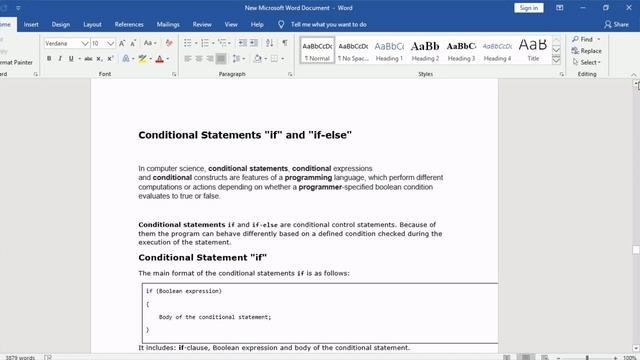Viewport: 640px width, 360px height.
Task: Open font color dropdown arrow
Action: click(x=168, y=59)
